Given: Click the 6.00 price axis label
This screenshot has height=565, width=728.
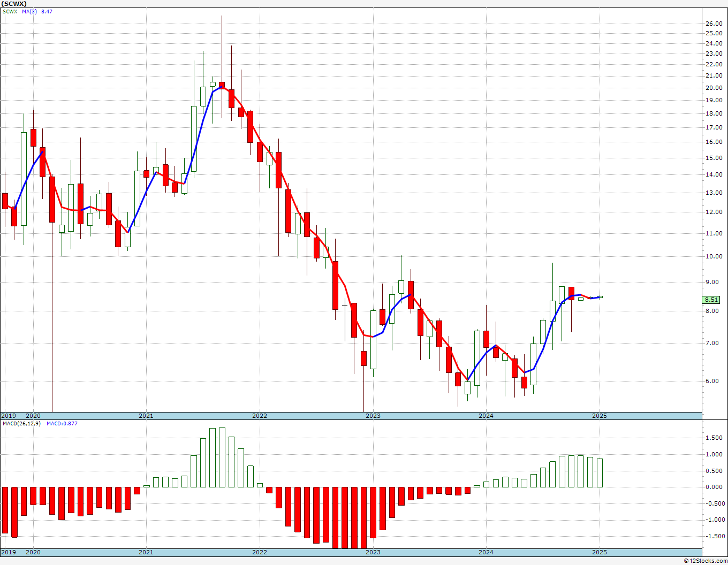Looking at the screenshot, I should 712,381.
